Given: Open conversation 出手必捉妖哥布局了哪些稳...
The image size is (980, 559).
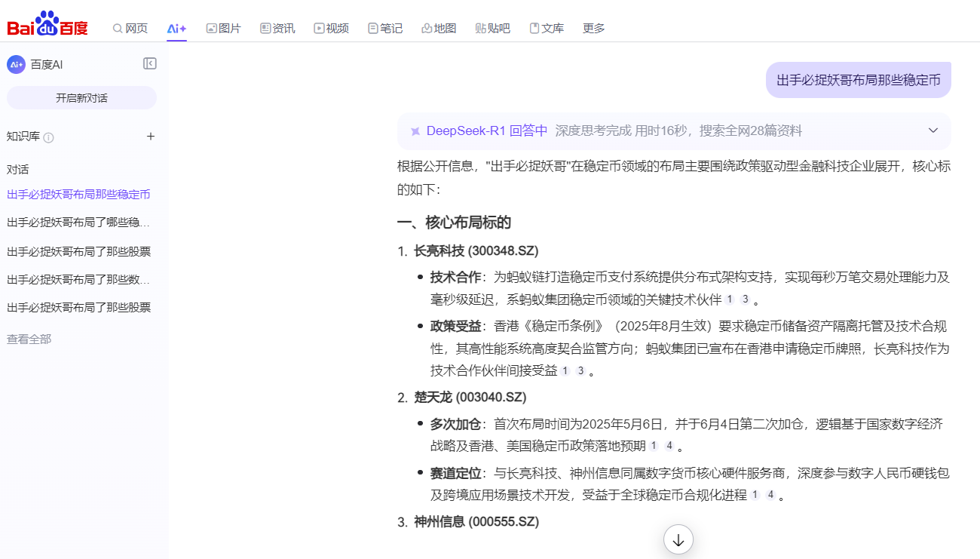Looking at the screenshot, I should pyautogui.click(x=78, y=223).
